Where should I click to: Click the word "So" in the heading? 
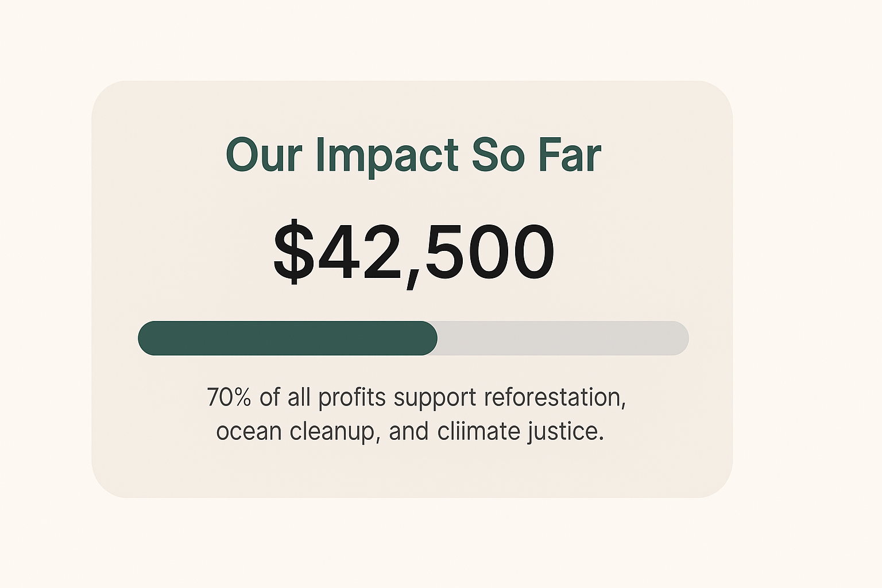(498, 155)
